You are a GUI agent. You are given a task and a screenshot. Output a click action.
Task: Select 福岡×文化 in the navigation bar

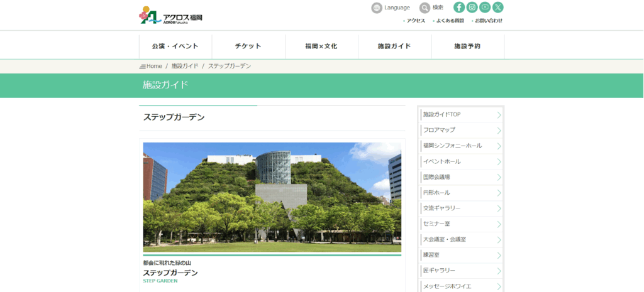coord(321,46)
